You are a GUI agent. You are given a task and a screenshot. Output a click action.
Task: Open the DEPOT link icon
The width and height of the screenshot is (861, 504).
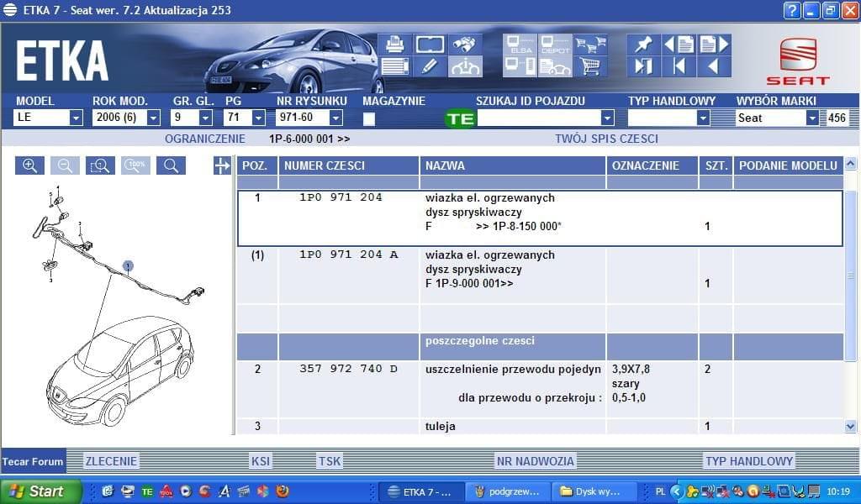click(555, 45)
